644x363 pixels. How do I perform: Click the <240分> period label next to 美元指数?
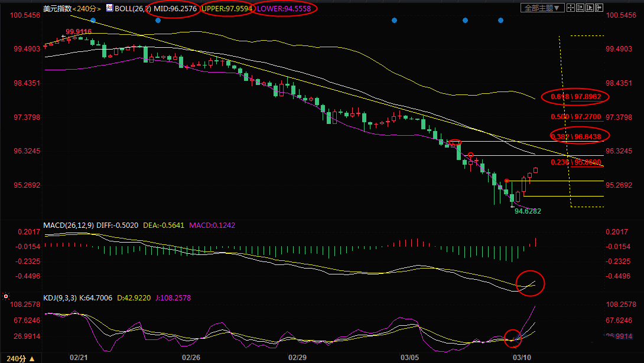[x=87, y=9]
